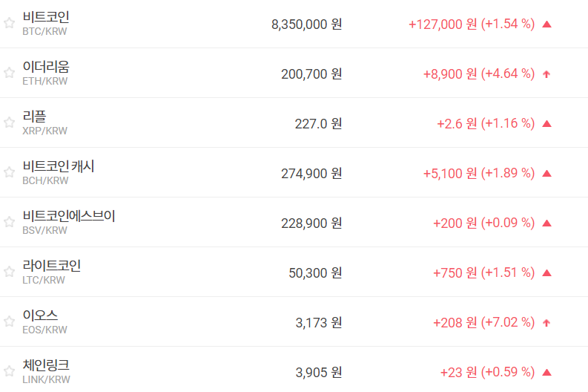Toggle favorite star for 리플 XRP/KRW
Screen dimensions: 588x392
[9, 122]
